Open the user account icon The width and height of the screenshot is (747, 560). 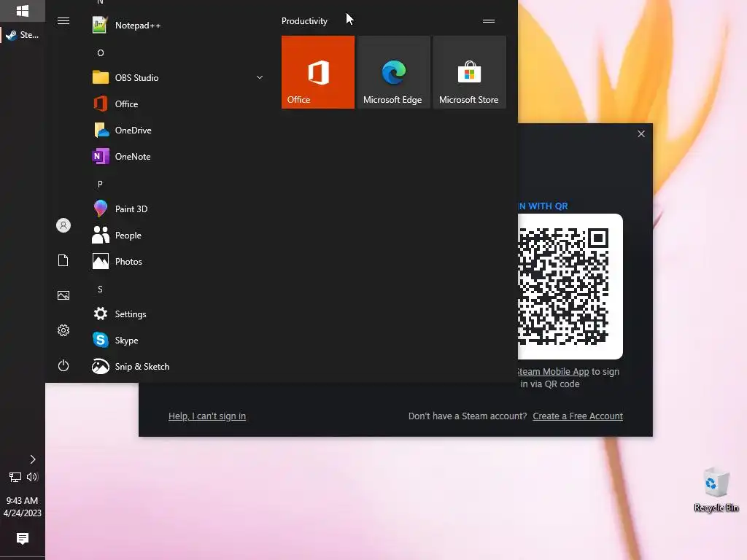pos(63,225)
